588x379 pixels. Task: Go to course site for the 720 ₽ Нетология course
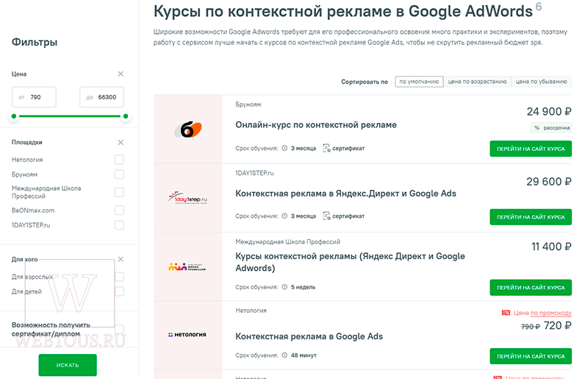(531, 356)
